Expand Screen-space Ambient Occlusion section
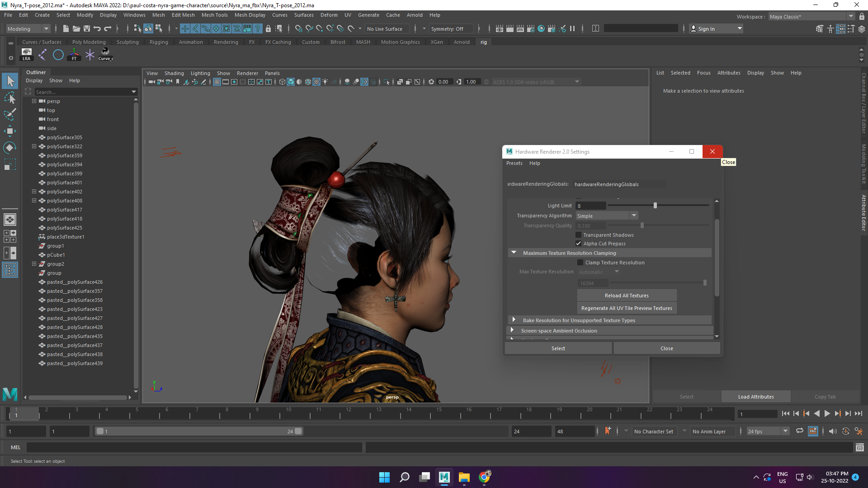Image resolution: width=868 pixels, height=488 pixels. (x=513, y=330)
